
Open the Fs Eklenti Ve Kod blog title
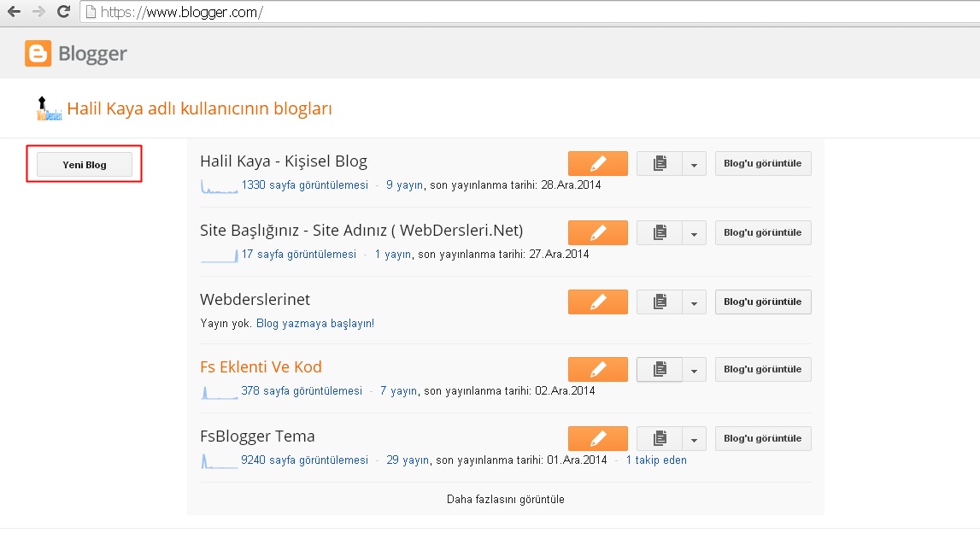261,367
